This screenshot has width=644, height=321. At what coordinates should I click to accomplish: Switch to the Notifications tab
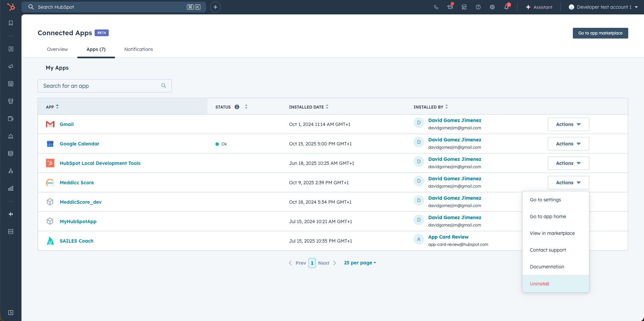(139, 49)
